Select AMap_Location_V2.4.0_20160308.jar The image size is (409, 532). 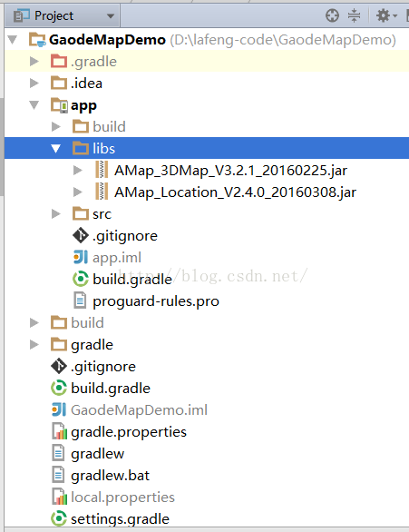point(235,192)
